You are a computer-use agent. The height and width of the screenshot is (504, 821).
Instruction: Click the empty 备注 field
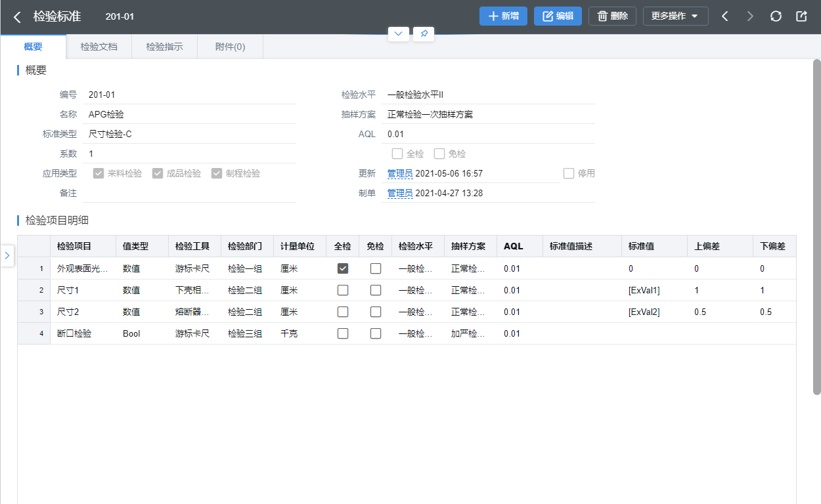189,193
